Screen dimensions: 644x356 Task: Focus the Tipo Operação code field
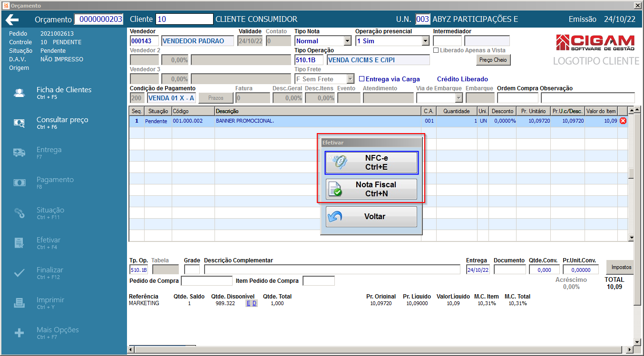tap(309, 60)
